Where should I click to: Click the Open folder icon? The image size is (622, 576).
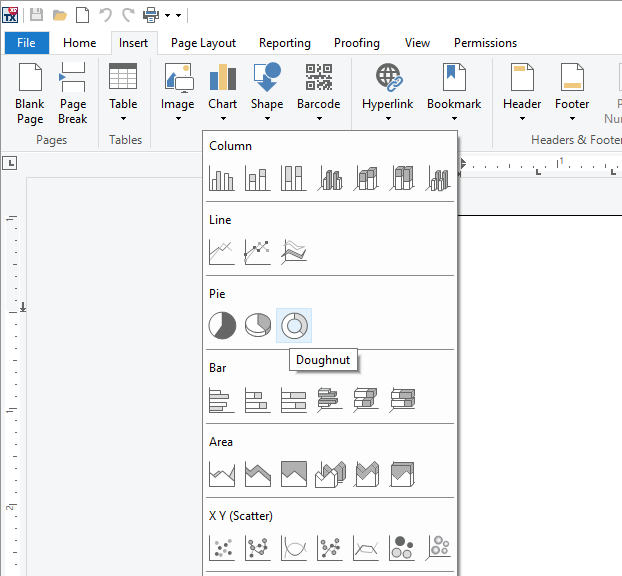click(60, 15)
